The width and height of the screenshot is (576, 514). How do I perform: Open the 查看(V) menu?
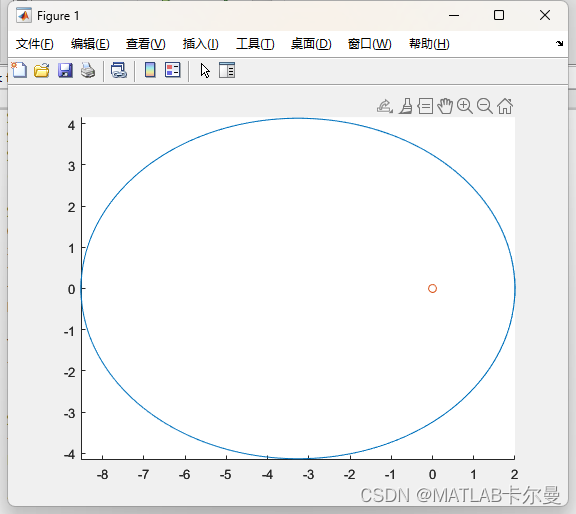point(145,44)
